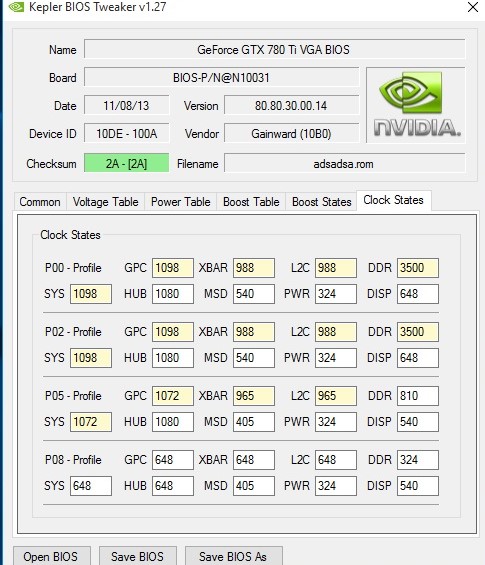
Task: Open the Boost States tab
Action: point(321,202)
